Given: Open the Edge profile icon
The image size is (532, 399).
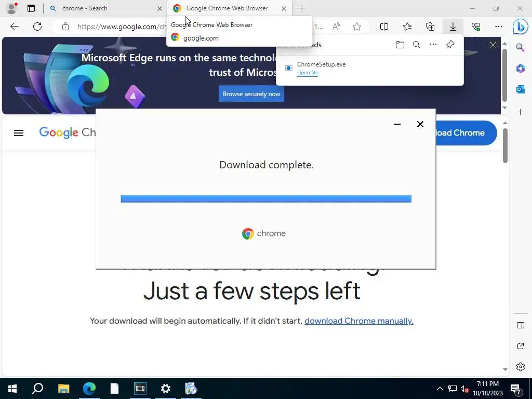Looking at the screenshot, I should coord(12,8).
